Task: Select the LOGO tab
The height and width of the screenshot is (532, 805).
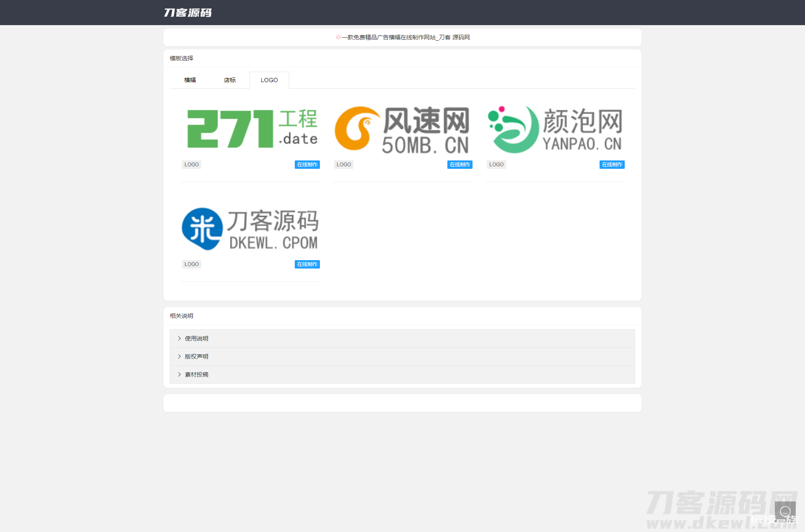Action: [x=269, y=80]
